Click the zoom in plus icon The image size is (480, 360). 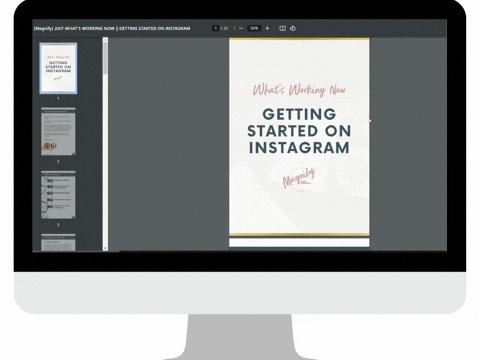click(x=267, y=28)
